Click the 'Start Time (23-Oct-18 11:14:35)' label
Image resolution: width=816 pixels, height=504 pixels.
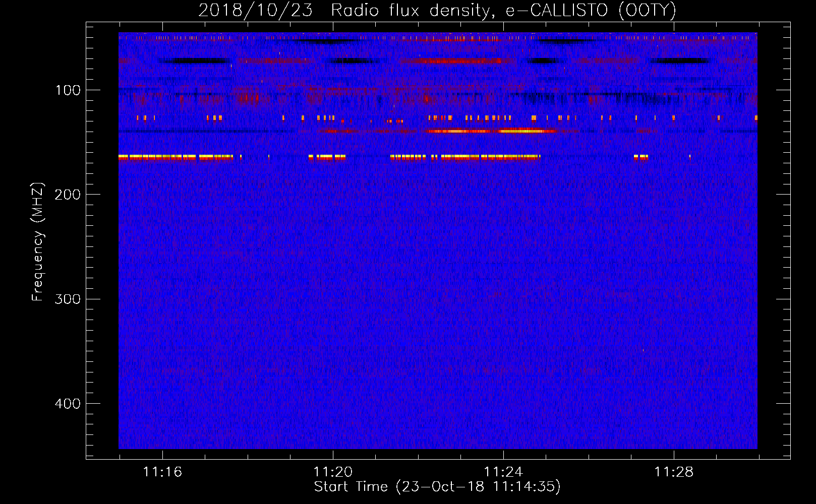pyautogui.click(x=437, y=487)
